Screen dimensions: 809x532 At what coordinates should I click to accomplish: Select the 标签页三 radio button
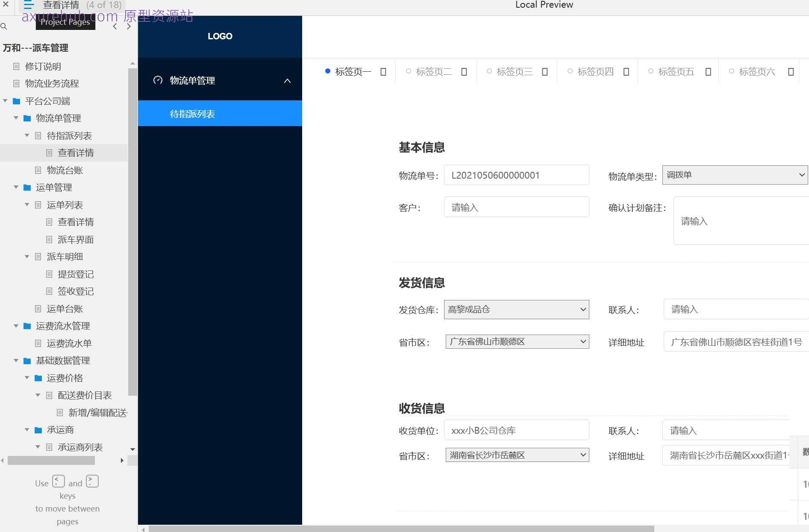(x=489, y=71)
